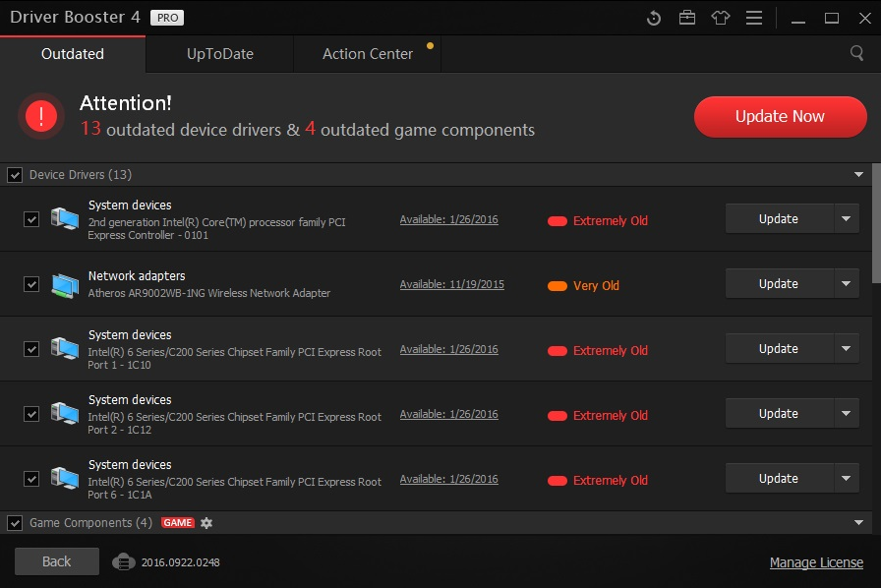The image size is (881, 588).
Task: Uncheck the Atheros AR9002WB-1NG adapter checkbox
Action: click(x=31, y=284)
